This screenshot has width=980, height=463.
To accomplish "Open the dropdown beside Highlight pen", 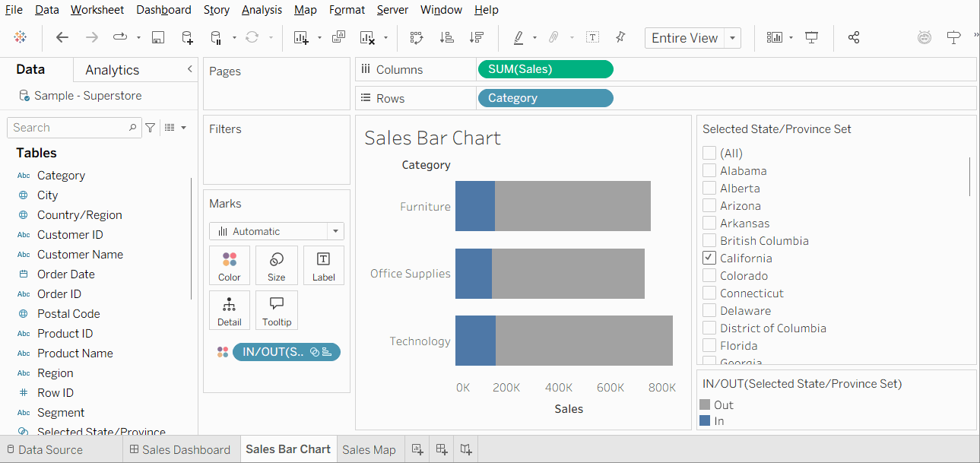I will (x=534, y=37).
